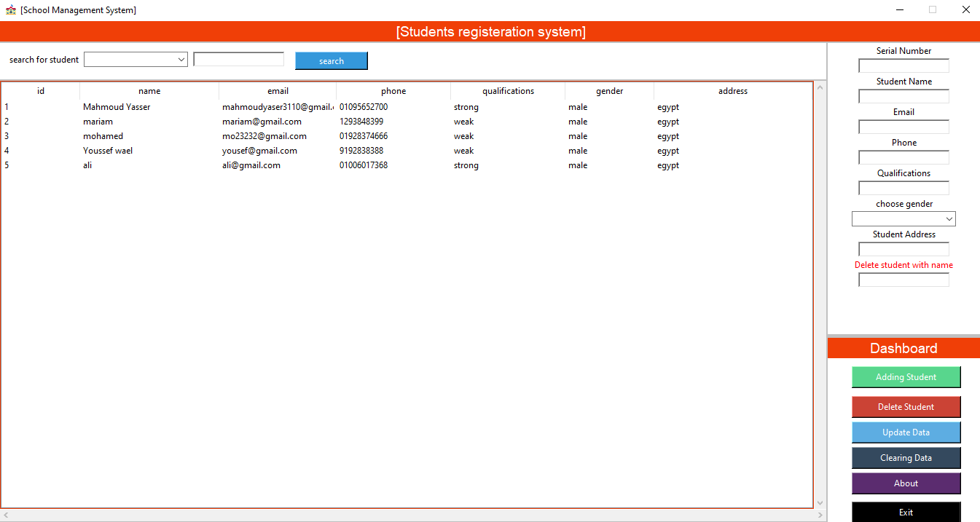The image size is (980, 522).
Task: Click the Student Name input field
Action: pyautogui.click(x=903, y=95)
